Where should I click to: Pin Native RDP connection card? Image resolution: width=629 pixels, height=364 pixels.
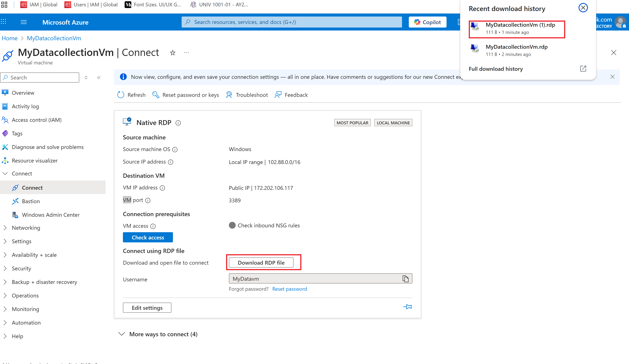407,307
